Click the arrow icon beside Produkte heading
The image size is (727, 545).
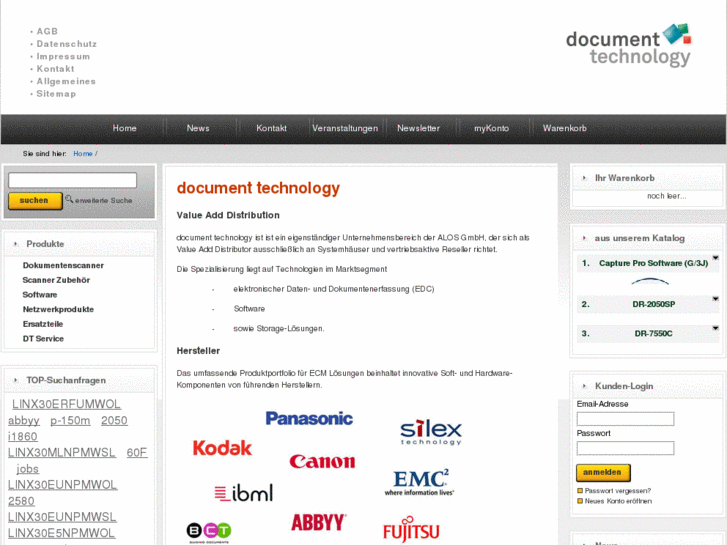click(x=16, y=244)
